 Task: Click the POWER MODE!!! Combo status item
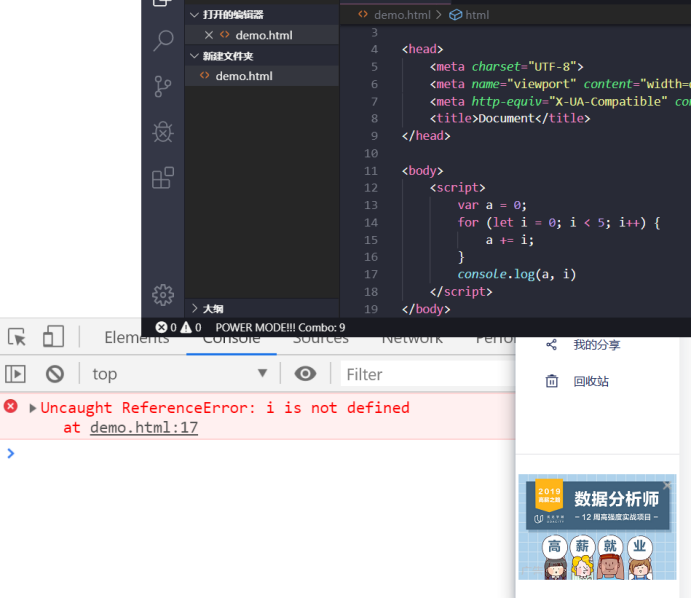coord(280,327)
